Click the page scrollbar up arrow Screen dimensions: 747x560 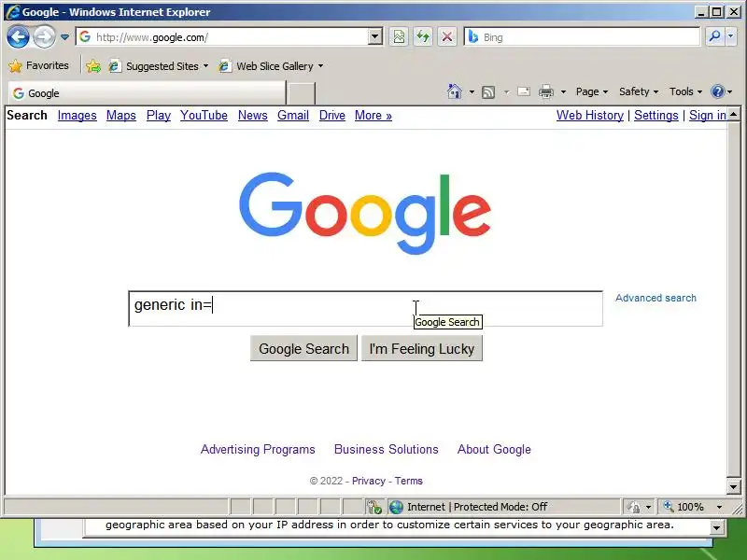[x=734, y=114]
